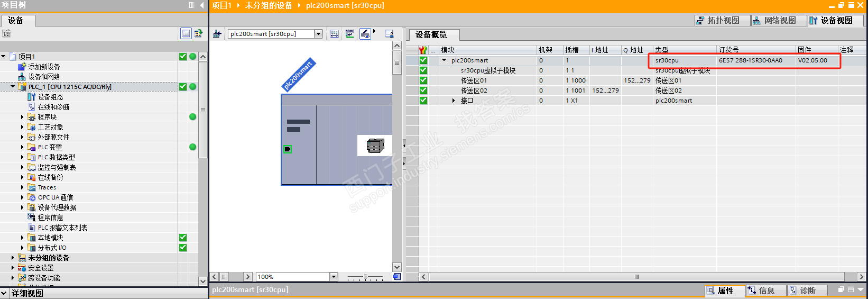868x299 pixels.
Task: Click 固件 column header
Action: coord(817,50)
